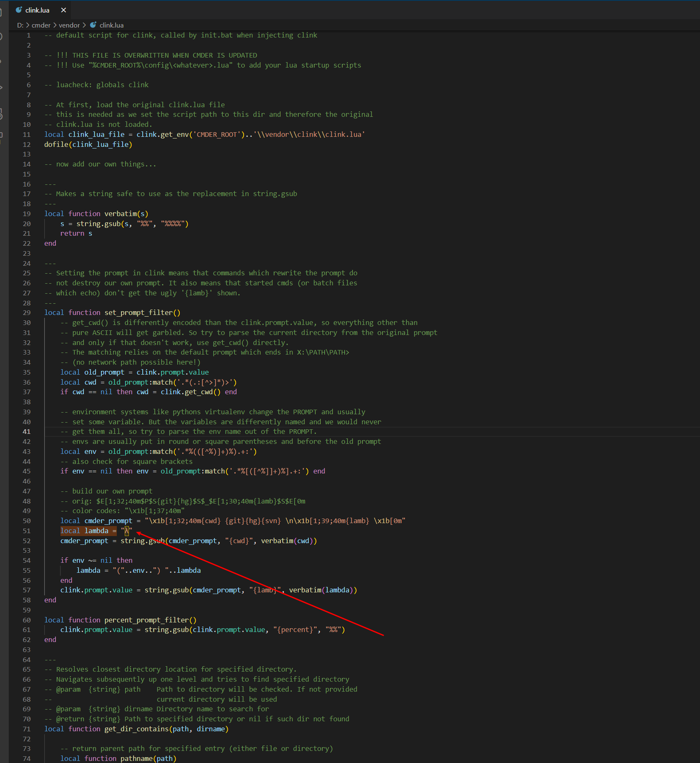Select line 51 via its line number
Screen dimensions: 700x763
tap(27, 531)
